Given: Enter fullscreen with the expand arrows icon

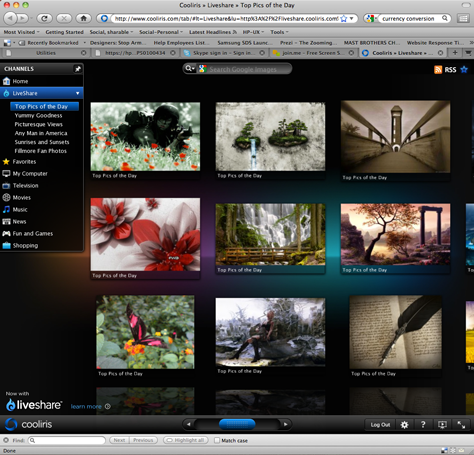Looking at the screenshot, I should click(461, 424).
